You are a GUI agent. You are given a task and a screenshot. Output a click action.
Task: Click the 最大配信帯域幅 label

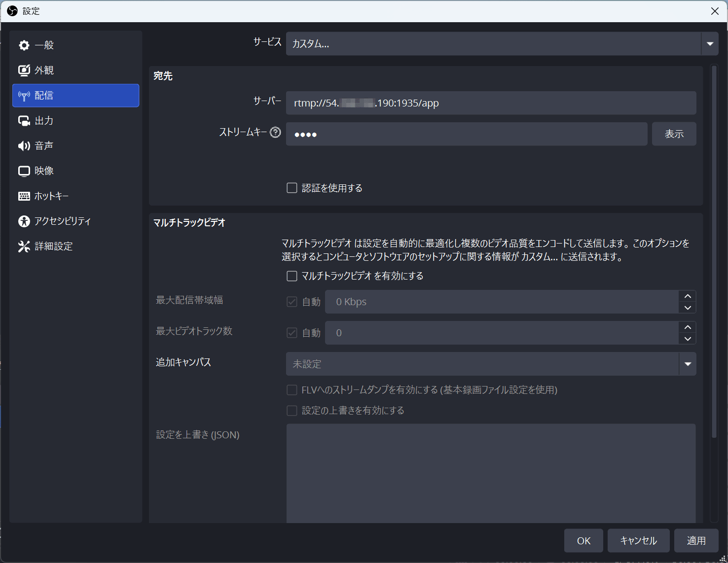189,300
